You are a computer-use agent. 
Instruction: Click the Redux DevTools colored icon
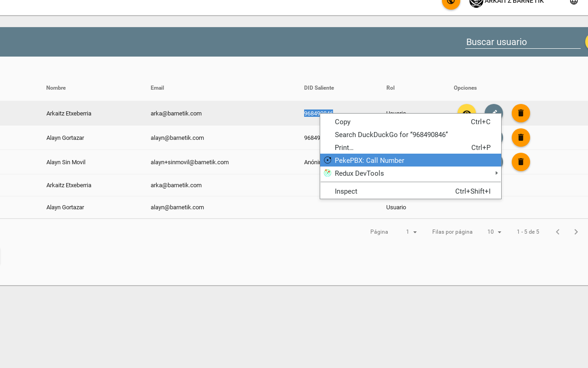point(328,173)
